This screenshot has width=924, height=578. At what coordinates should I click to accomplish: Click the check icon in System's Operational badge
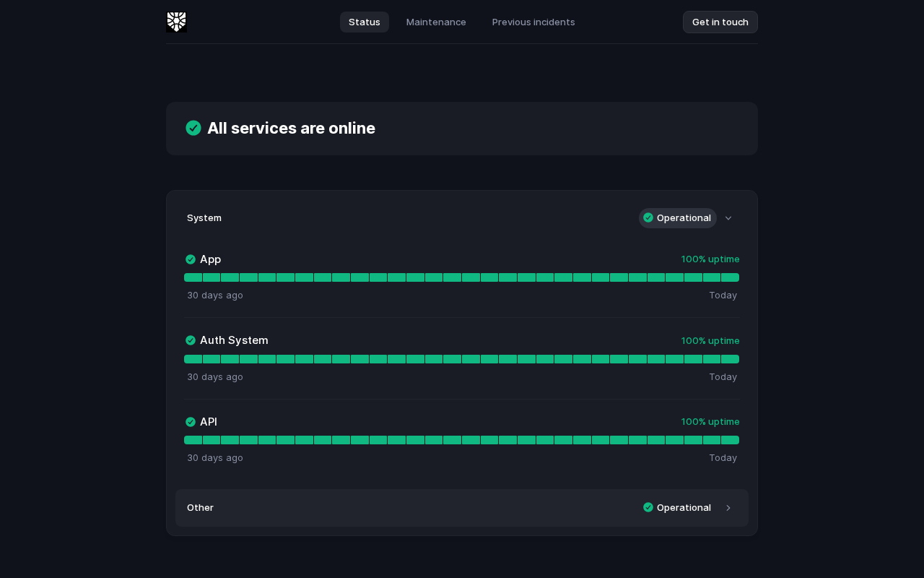pos(648,217)
